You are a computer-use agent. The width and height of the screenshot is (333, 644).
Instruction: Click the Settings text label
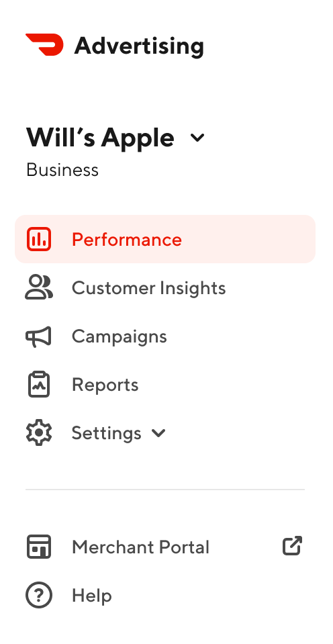107,433
